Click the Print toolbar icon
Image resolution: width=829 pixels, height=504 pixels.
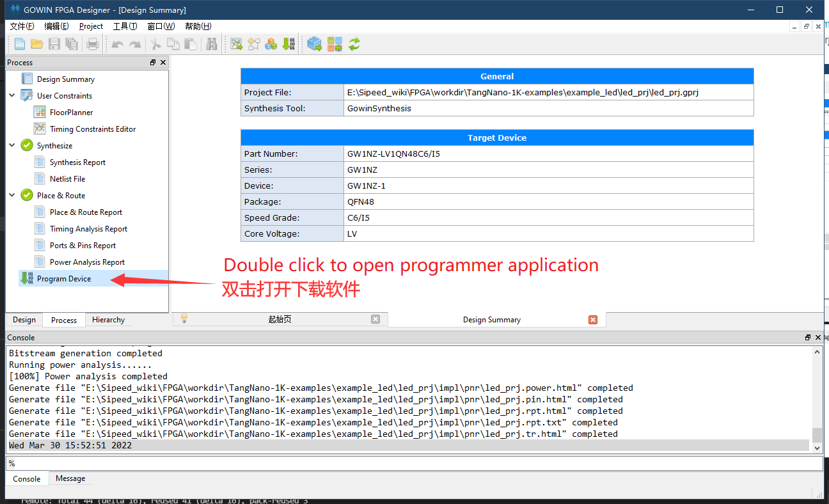(93, 44)
